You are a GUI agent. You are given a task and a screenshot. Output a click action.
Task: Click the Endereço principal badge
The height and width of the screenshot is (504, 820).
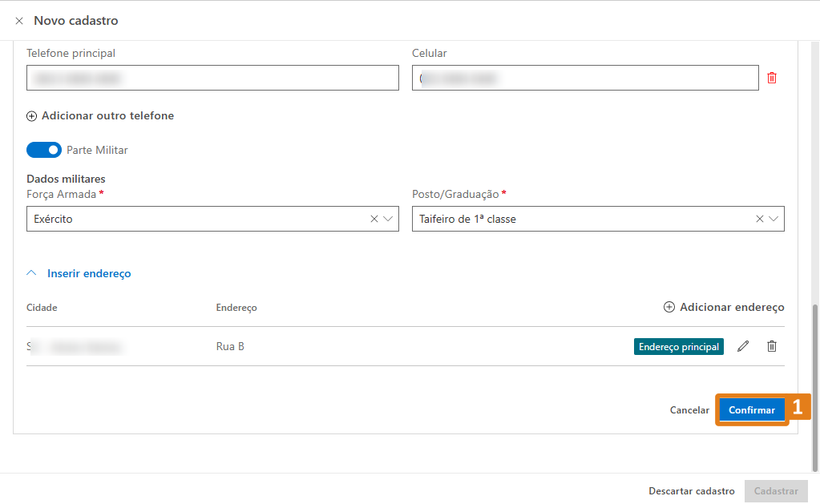[679, 346]
